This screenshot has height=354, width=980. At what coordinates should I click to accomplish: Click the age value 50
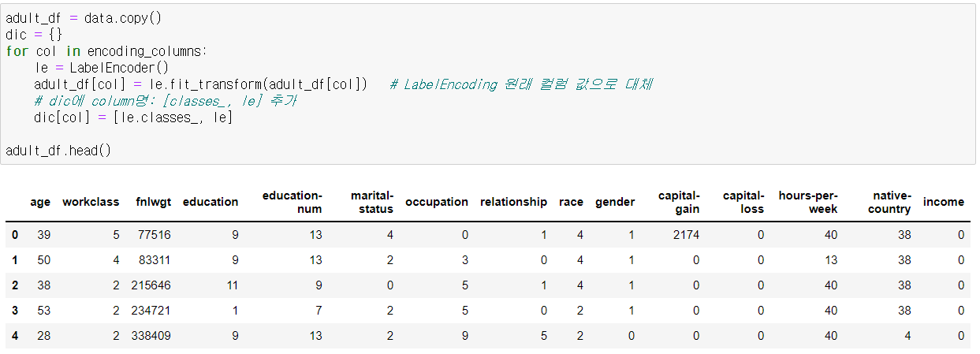point(43,260)
